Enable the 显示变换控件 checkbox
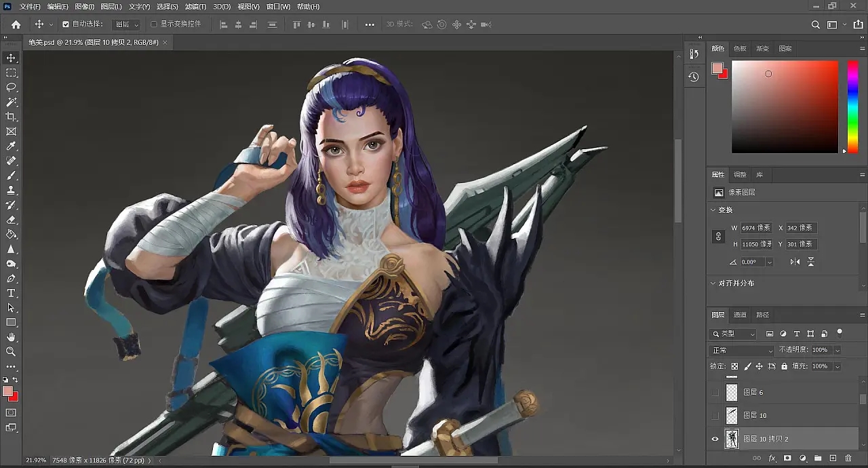Screen dimensions: 868x468 154,24
